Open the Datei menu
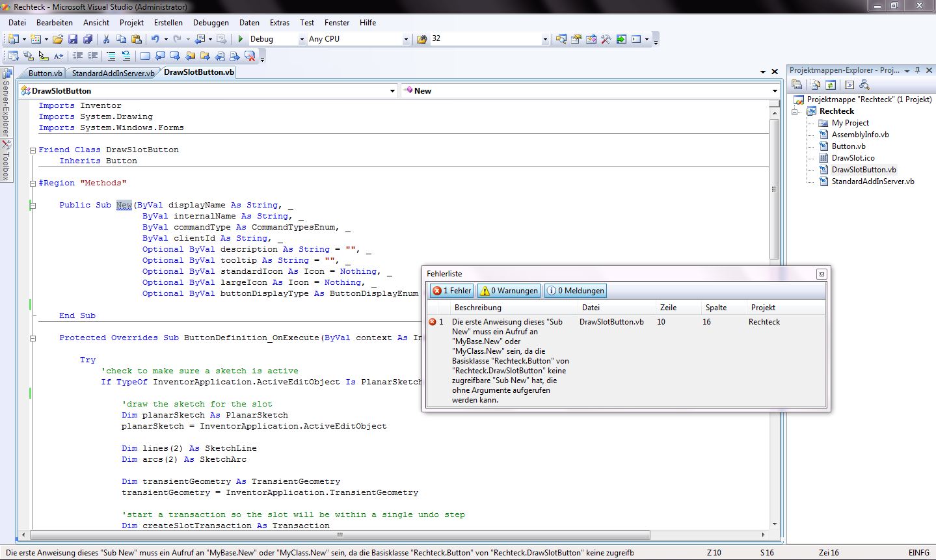 pos(18,22)
